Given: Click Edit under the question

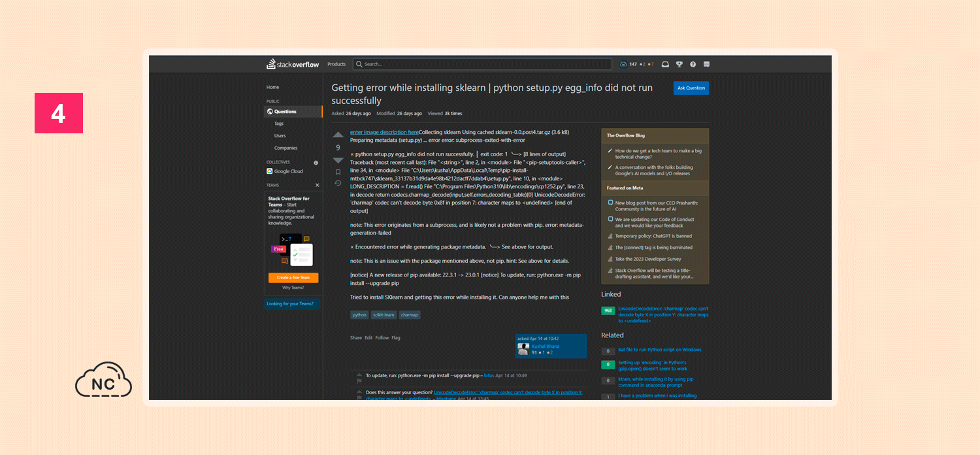Looking at the screenshot, I should 368,338.
